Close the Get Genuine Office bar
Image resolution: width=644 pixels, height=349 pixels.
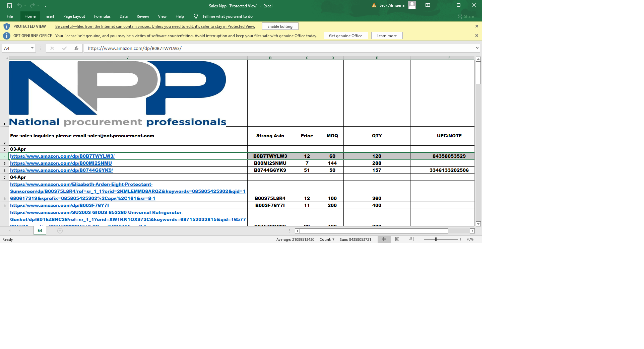click(476, 36)
